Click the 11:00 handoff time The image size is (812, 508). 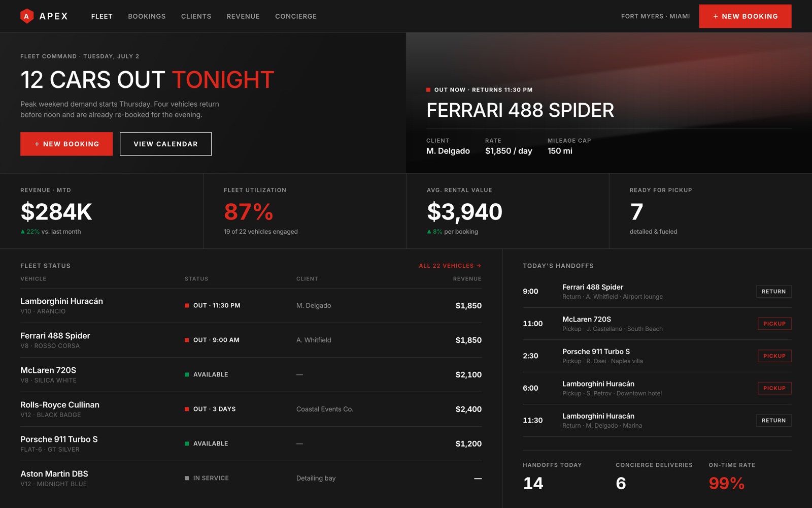coord(532,324)
